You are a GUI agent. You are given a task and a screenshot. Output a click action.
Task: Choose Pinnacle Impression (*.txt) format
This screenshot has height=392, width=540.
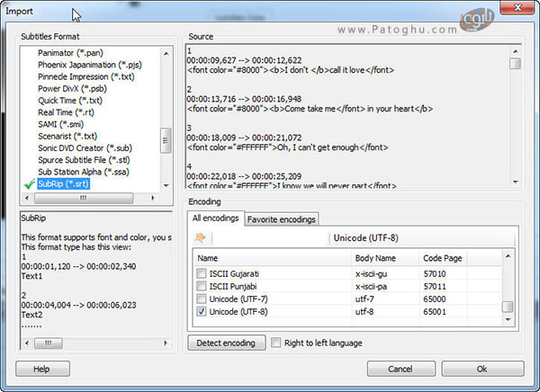(86, 76)
